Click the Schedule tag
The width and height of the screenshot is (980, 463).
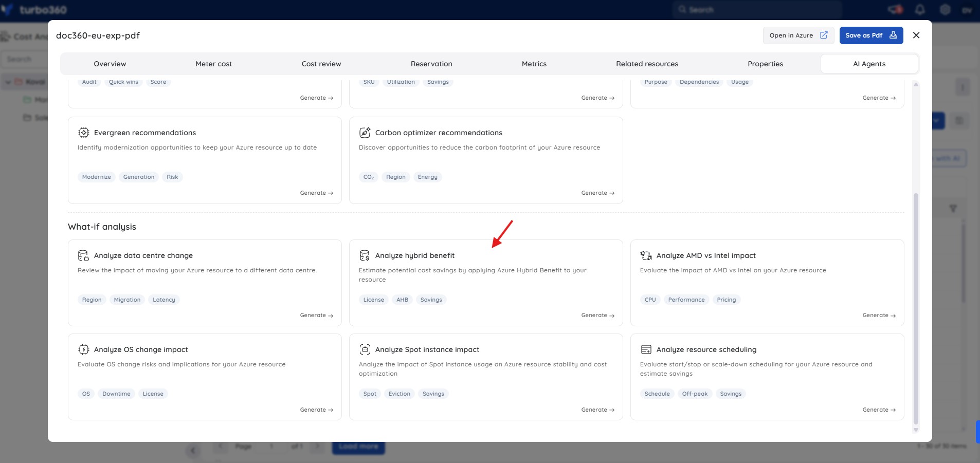pos(657,394)
